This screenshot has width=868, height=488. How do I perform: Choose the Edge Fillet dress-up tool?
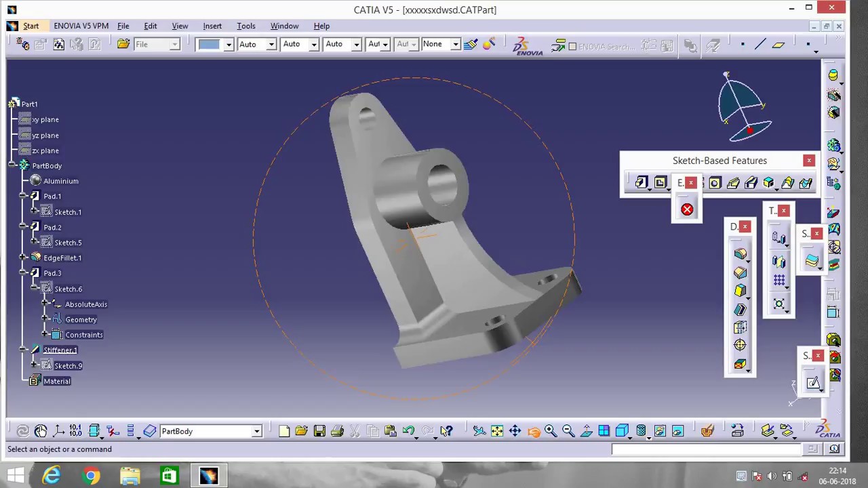[740, 253]
